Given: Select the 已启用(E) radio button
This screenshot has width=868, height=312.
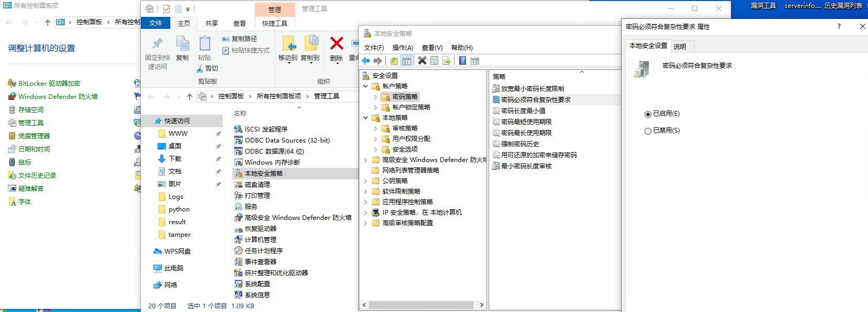Looking at the screenshot, I should [x=648, y=114].
